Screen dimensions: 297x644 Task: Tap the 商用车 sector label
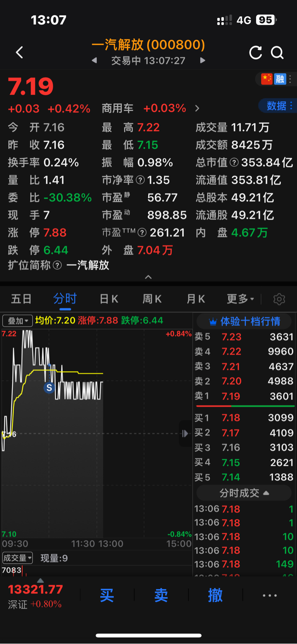click(x=118, y=108)
